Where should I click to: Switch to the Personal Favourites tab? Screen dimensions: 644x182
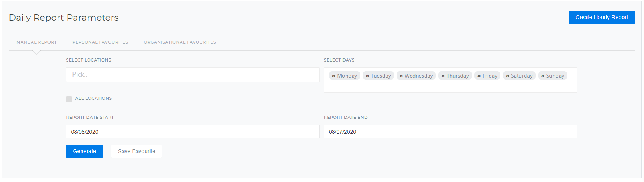coord(100,42)
